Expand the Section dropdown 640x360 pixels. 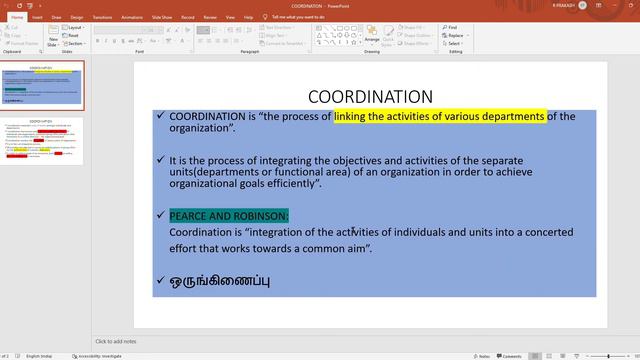[x=74, y=43]
